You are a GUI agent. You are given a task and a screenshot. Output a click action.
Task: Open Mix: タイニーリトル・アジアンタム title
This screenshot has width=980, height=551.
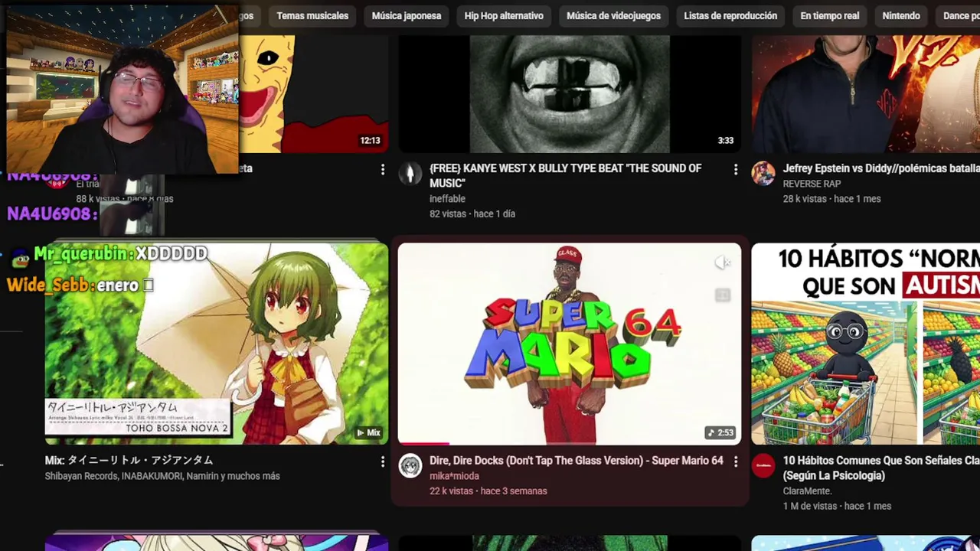129,461
